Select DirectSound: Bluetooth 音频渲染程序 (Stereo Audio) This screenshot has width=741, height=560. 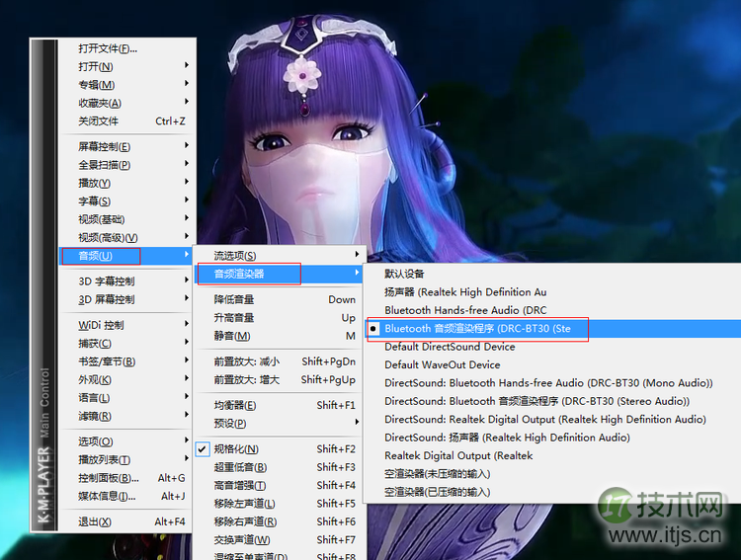coord(553,401)
